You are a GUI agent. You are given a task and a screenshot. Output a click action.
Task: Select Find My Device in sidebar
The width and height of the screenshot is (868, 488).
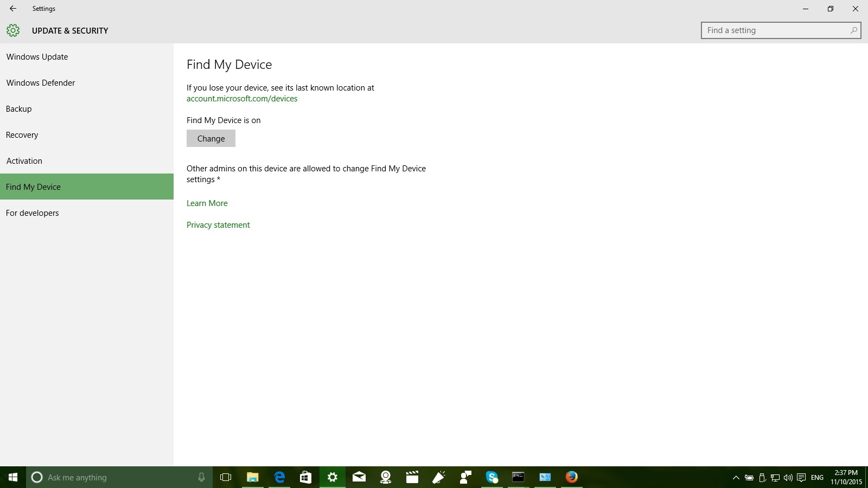87,187
